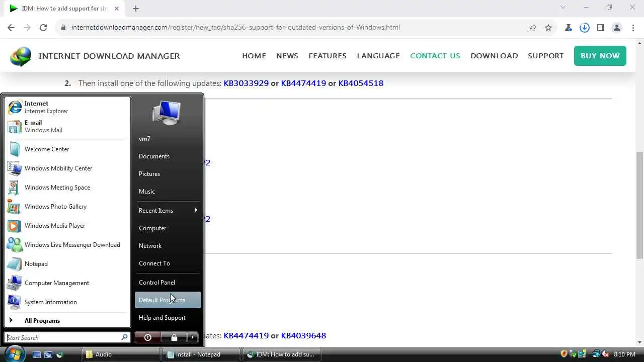Open LANGUAGE page
Image resolution: width=644 pixels, height=362 pixels.
[378, 56]
